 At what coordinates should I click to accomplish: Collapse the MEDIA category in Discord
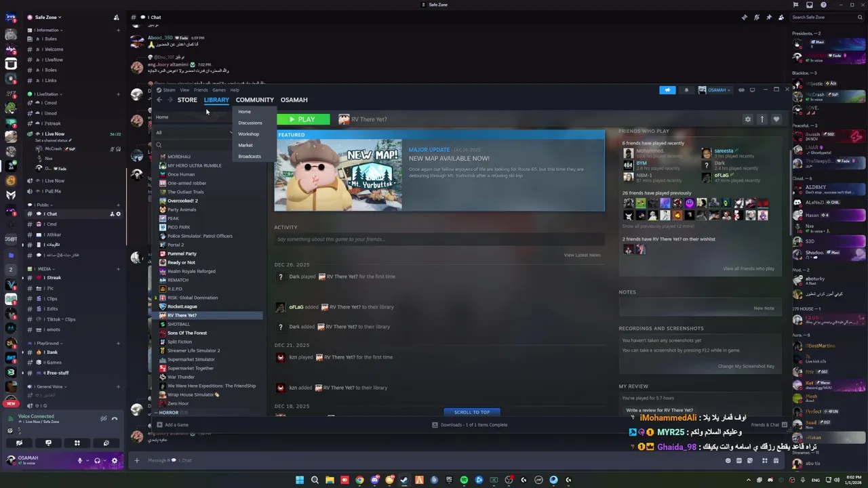41,269
